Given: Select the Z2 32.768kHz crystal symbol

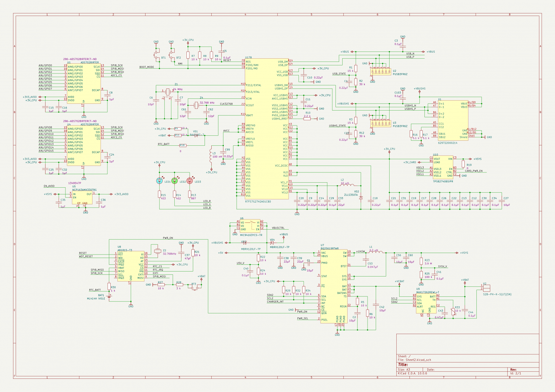Looking at the screenshot, I should [x=158, y=251].
